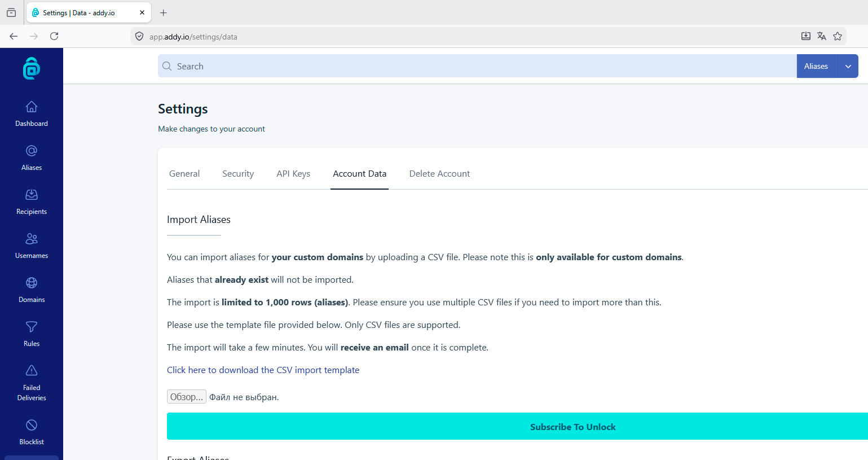Open Recipients inbox icon in sidebar
Viewport: 868px width, 460px height.
pos(32,194)
